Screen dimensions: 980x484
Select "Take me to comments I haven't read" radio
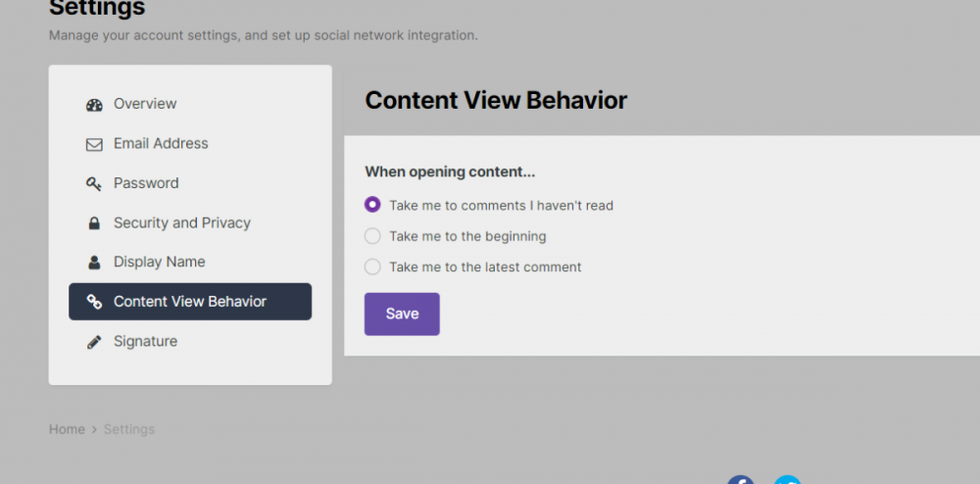(x=372, y=205)
